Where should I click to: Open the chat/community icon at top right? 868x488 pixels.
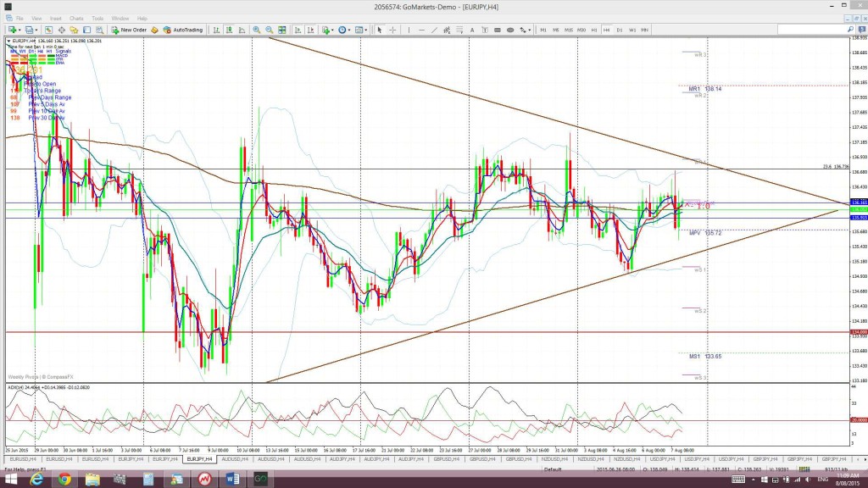[x=862, y=30]
